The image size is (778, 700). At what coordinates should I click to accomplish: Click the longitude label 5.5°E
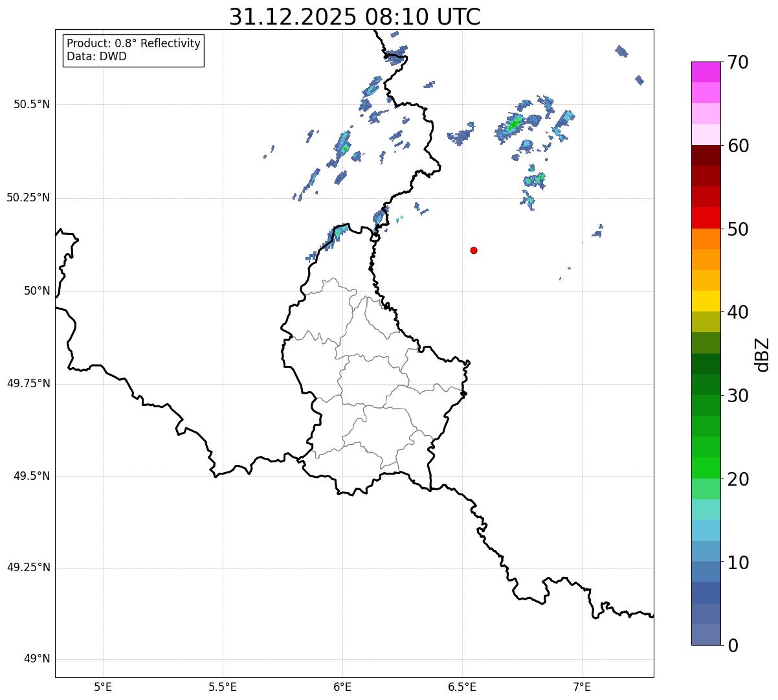point(223,687)
